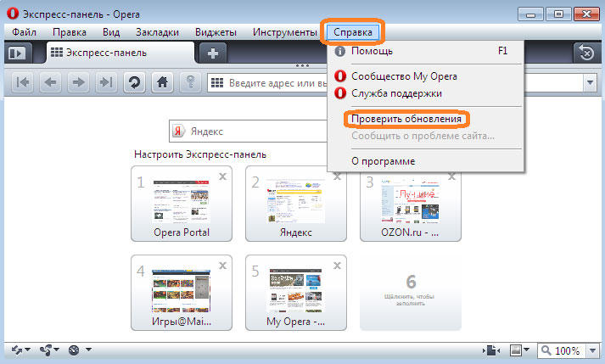
Task: Expand Opera Turbo dropdown arrow
Action: 88,350
